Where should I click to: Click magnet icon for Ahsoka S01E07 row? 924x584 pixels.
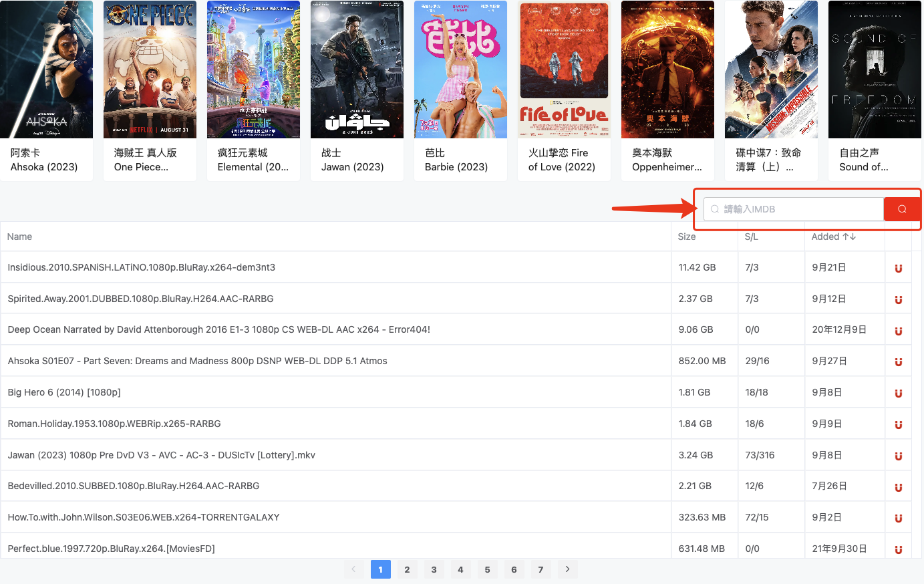(899, 361)
